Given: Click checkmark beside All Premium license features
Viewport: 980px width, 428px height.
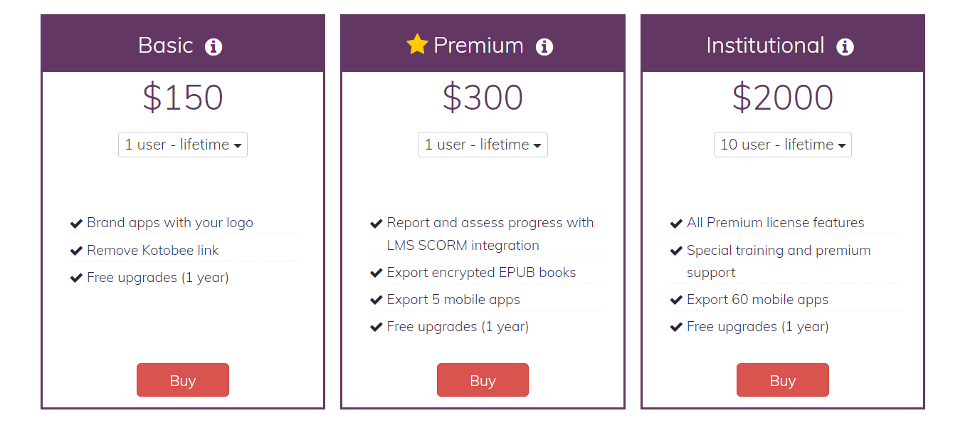Looking at the screenshot, I should pyautogui.click(x=676, y=224).
